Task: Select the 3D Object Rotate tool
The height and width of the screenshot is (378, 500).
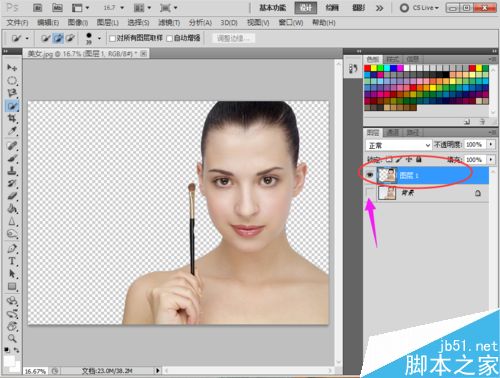Action: [12, 301]
